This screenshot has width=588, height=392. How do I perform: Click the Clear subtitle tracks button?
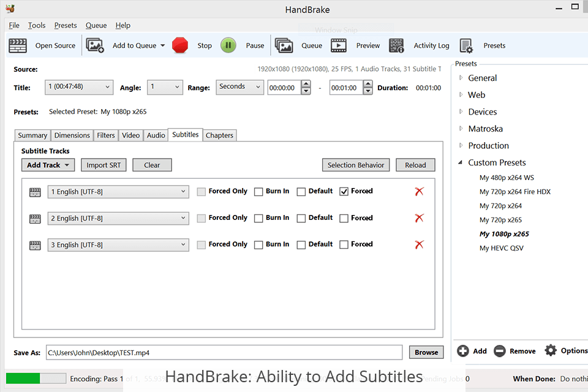tap(152, 165)
